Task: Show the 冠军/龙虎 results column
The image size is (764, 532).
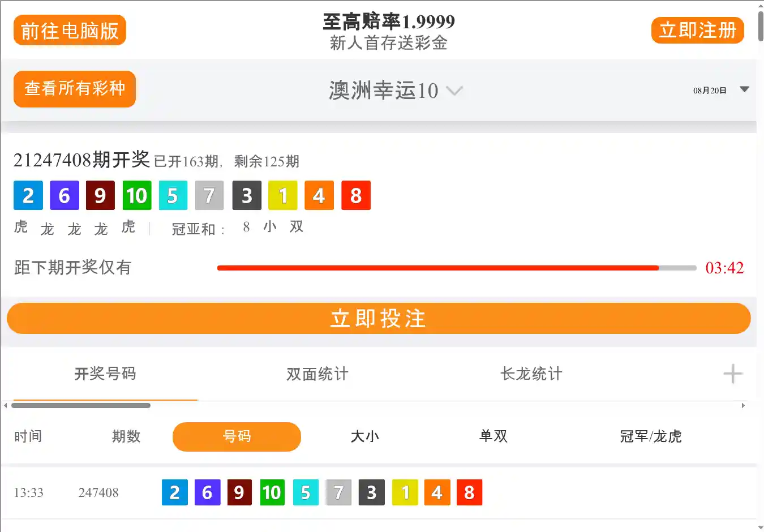Action: tap(651, 436)
